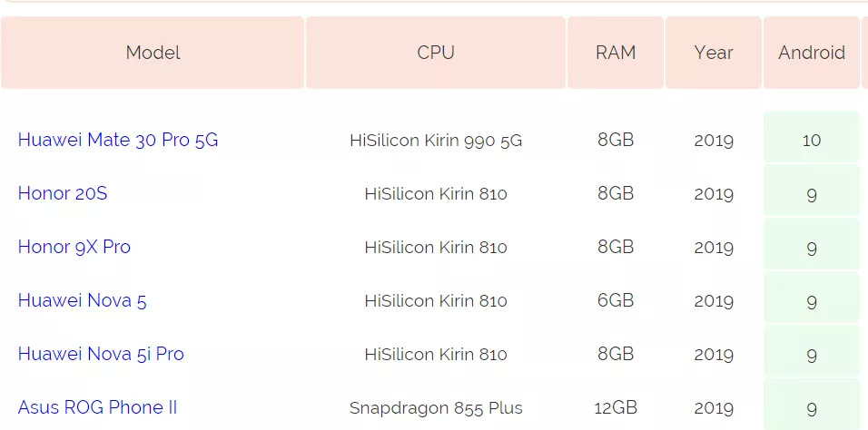Screen dimensions: 868x430
Task: Click the 12GB RAM cell
Action: coord(616,408)
